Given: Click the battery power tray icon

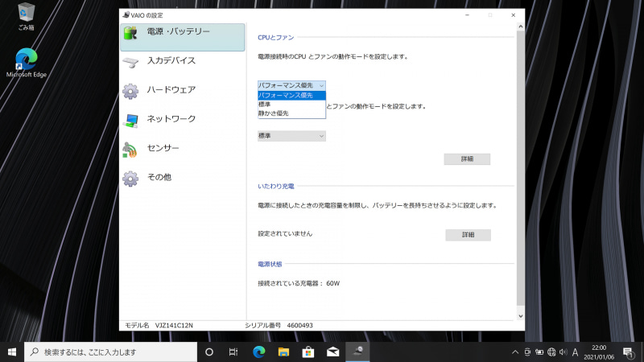Looking at the screenshot, I should (x=539, y=352).
